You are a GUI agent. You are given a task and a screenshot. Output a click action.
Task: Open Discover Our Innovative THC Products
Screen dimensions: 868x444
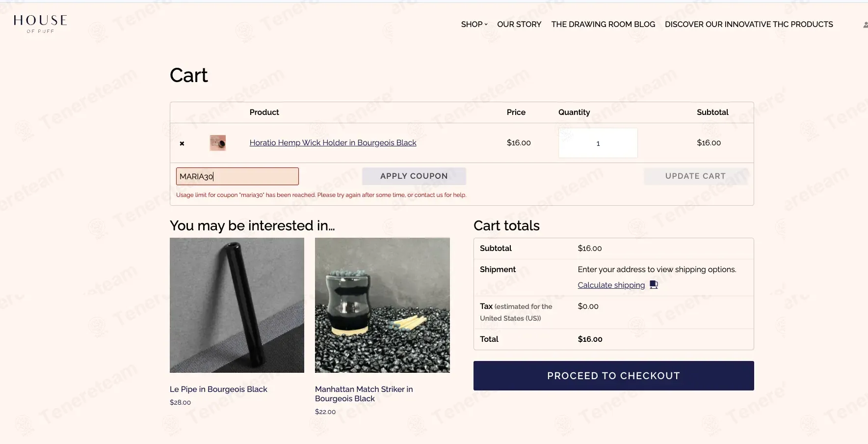[749, 24]
